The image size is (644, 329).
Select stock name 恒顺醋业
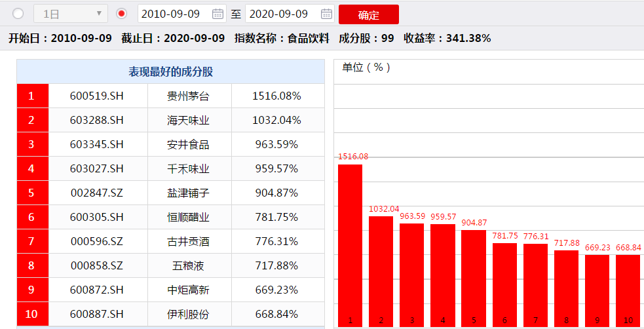click(x=188, y=217)
